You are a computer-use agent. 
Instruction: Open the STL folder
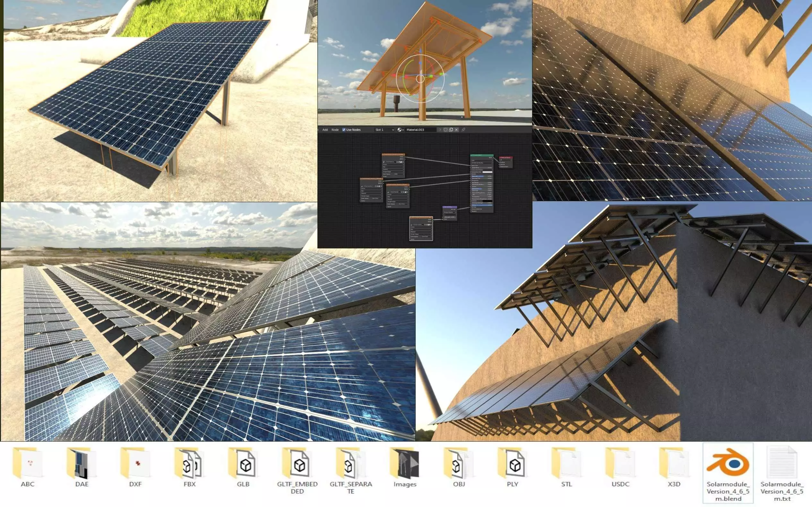(566, 468)
